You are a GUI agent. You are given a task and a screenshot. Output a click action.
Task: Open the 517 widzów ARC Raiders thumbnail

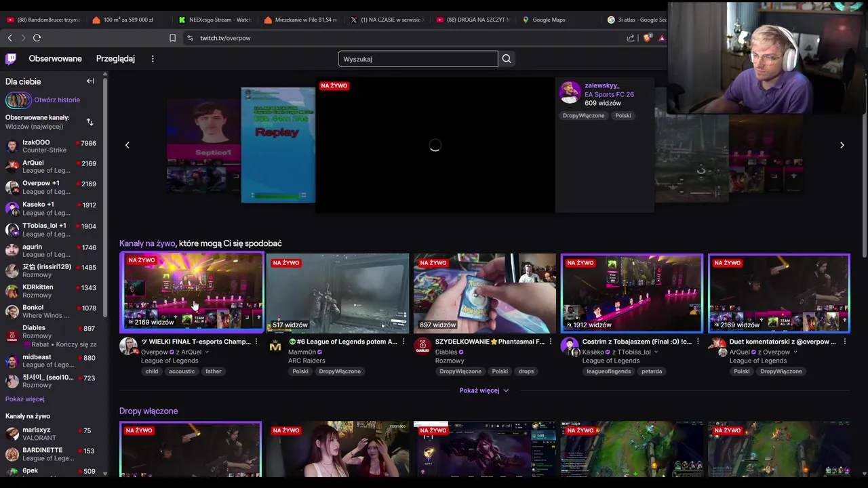click(x=338, y=293)
